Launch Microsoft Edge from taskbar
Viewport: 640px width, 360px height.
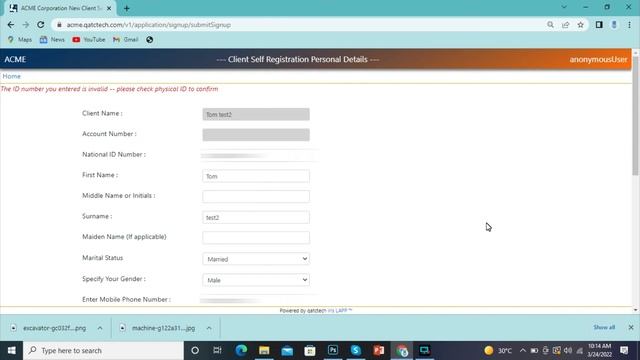(x=241, y=351)
